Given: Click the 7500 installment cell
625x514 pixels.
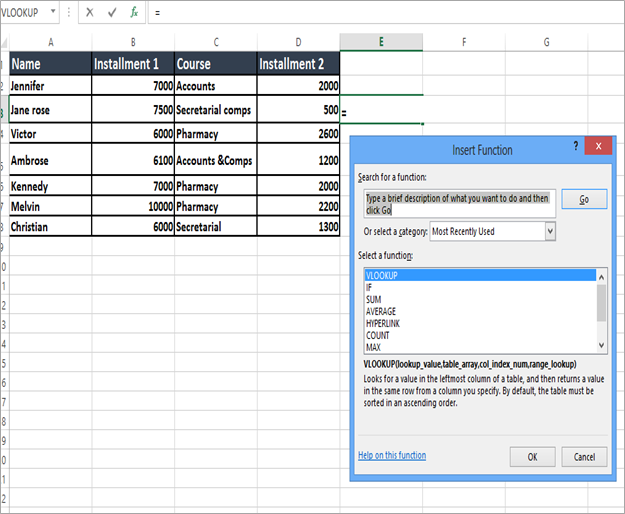Looking at the screenshot, I should (x=133, y=109).
